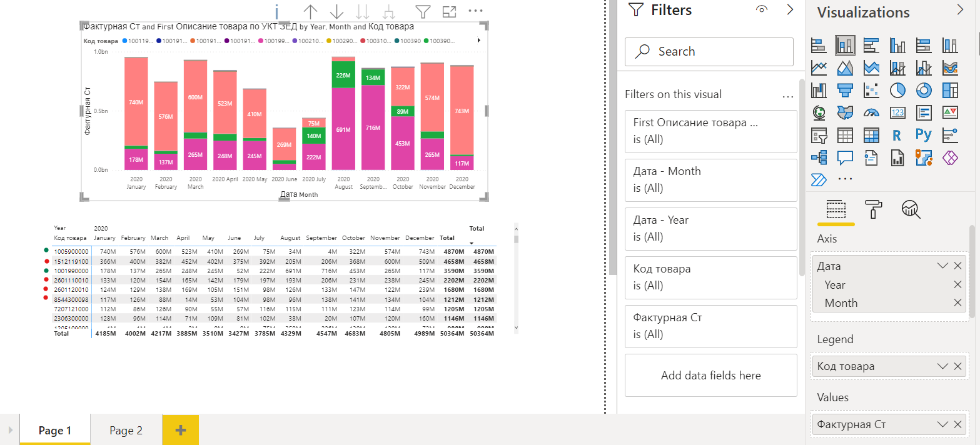This screenshot has height=445, width=980.
Task: Remove Month from the Дата hierarchy
Action: point(957,303)
